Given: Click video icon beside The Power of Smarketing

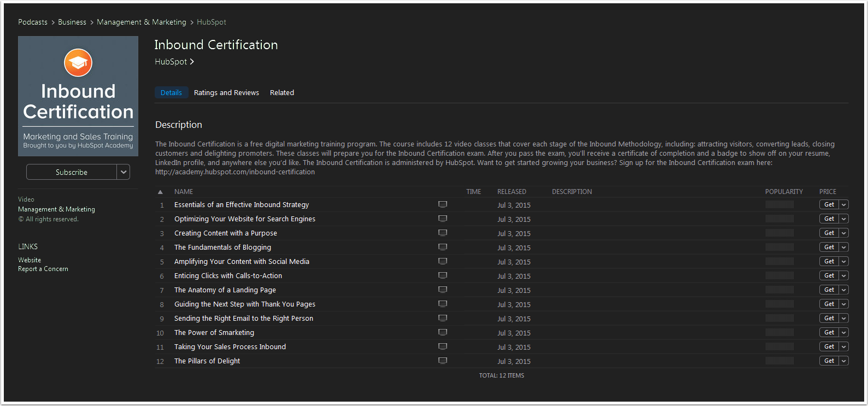Looking at the screenshot, I should pos(443,332).
